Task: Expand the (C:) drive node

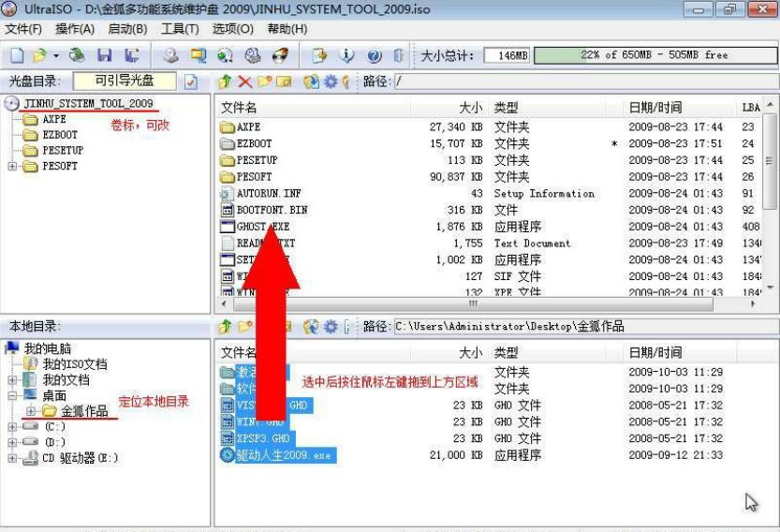Action: click(12, 427)
